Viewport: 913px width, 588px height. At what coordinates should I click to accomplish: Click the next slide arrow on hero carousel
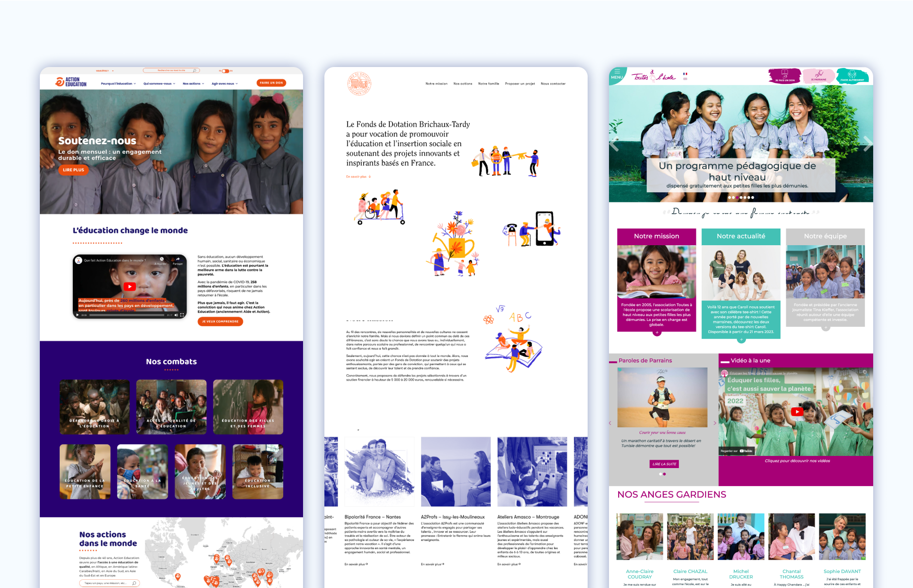[867, 143]
